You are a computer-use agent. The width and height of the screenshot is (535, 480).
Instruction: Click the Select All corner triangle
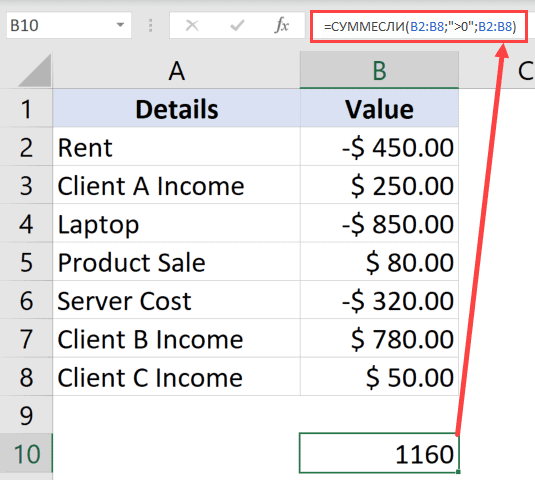click(x=35, y=70)
